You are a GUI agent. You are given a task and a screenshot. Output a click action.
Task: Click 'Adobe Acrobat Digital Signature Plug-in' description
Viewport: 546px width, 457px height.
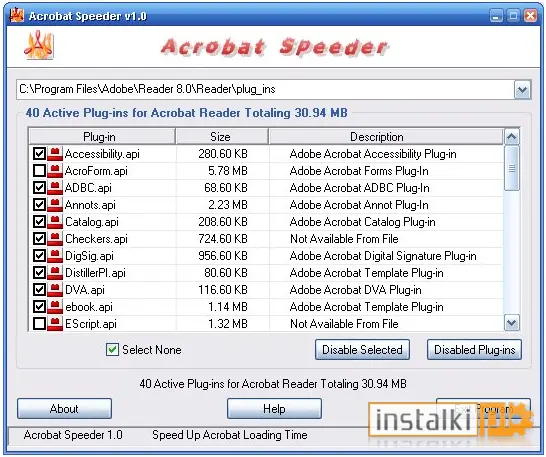coord(383,256)
